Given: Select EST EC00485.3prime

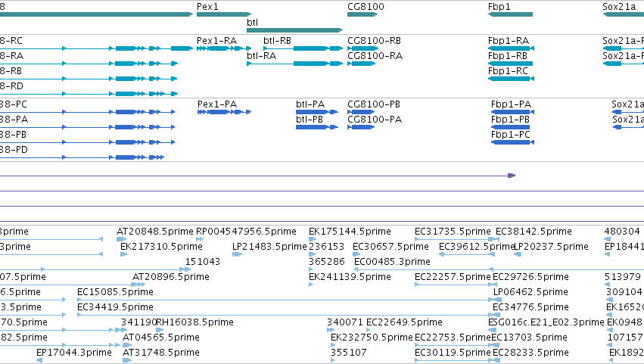Looking at the screenshot, I should point(392,262).
